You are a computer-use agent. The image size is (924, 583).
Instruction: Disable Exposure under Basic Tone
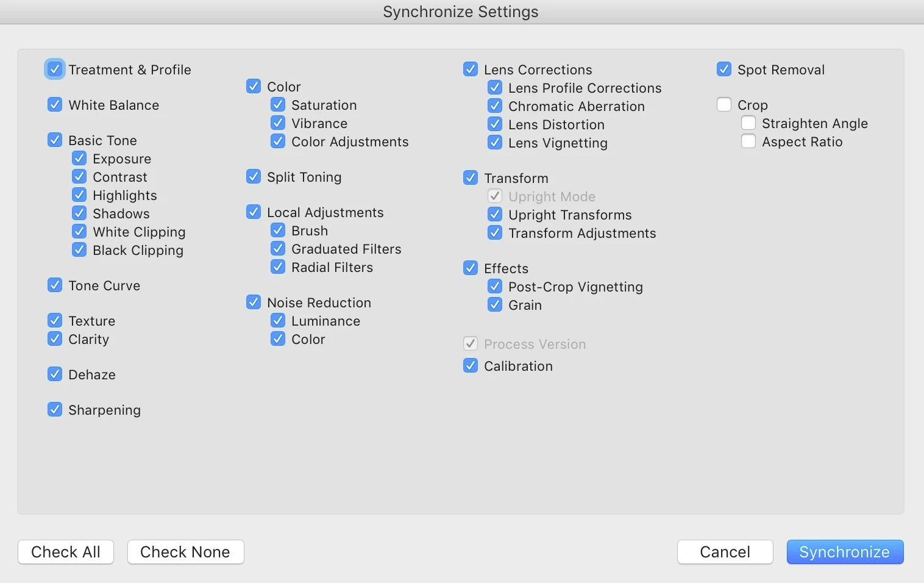[x=79, y=159]
